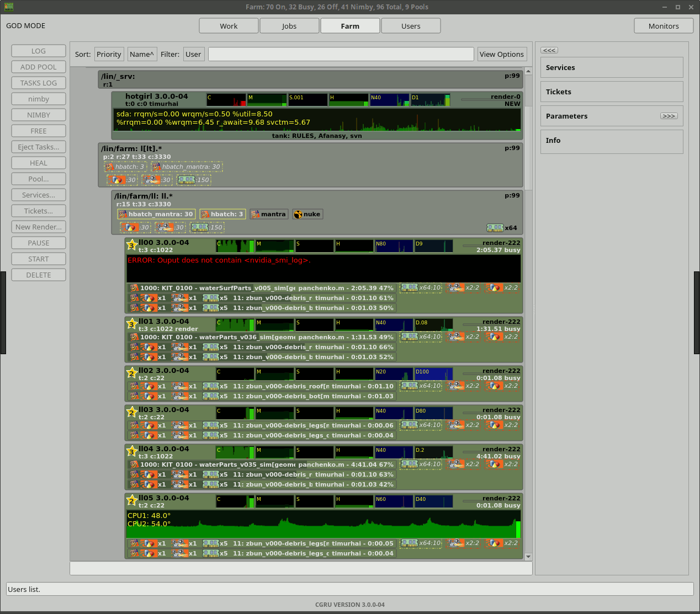Open the Users tab

point(411,26)
